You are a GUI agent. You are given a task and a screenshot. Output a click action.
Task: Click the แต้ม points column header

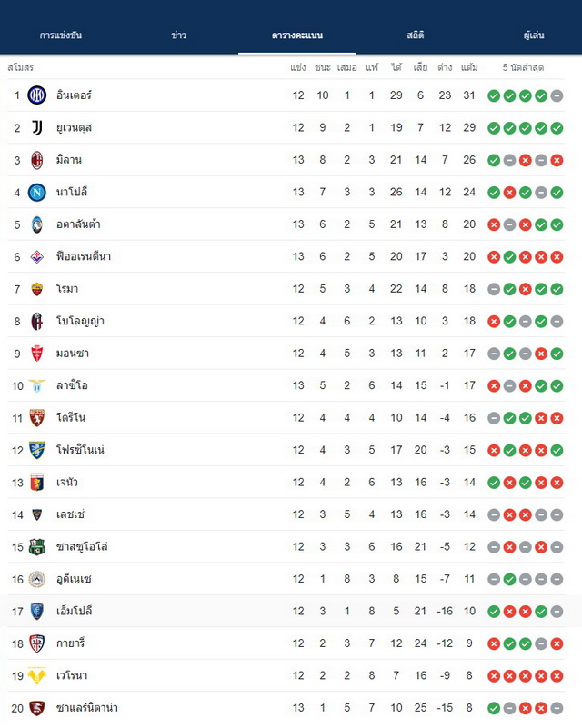click(469, 68)
